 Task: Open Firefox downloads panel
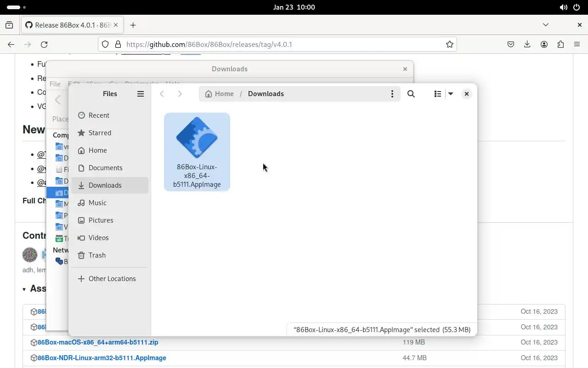[x=527, y=45]
